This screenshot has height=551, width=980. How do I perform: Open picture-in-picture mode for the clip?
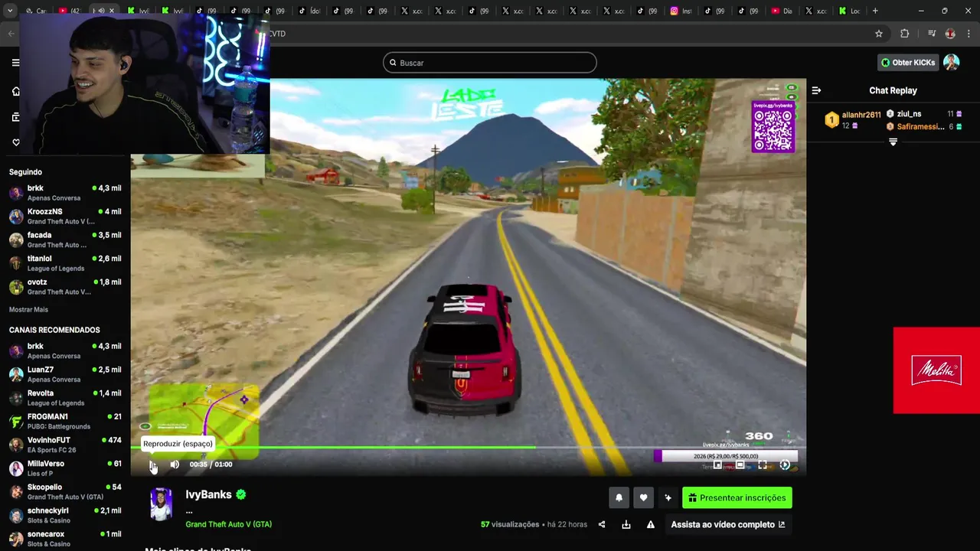[x=717, y=465]
